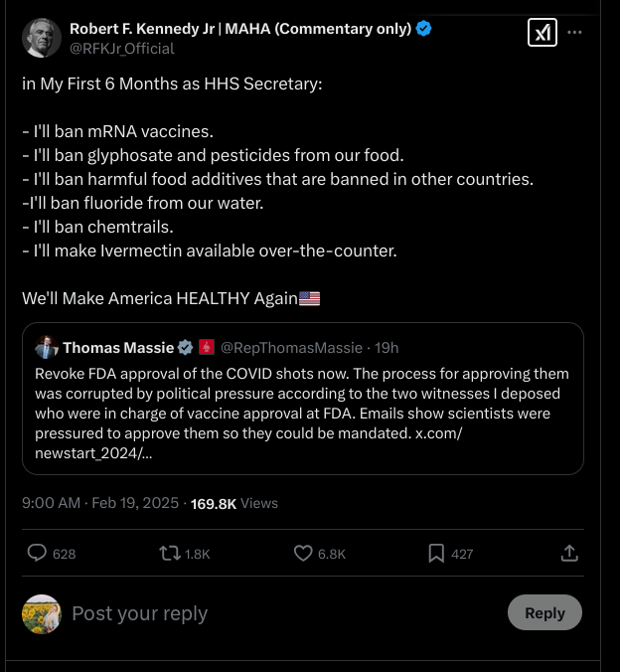The image size is (620, 672).
Task: Open the @RFKJr_Official handle link
Action: pos(121,48)
